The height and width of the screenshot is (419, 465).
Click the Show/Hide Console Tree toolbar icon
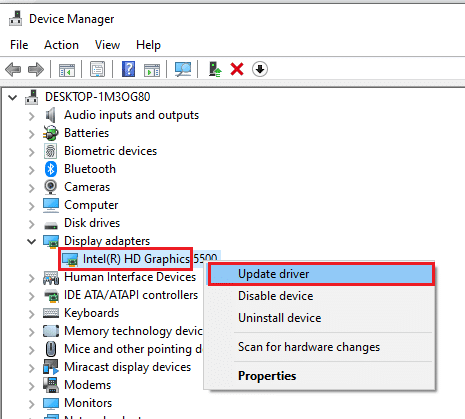point(67,70)
